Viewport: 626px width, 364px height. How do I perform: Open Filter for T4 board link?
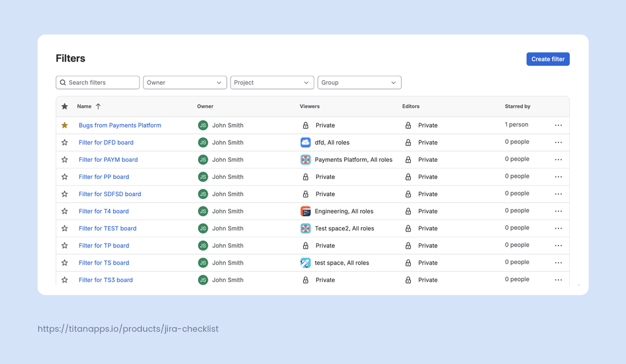[x=104, y=211]
